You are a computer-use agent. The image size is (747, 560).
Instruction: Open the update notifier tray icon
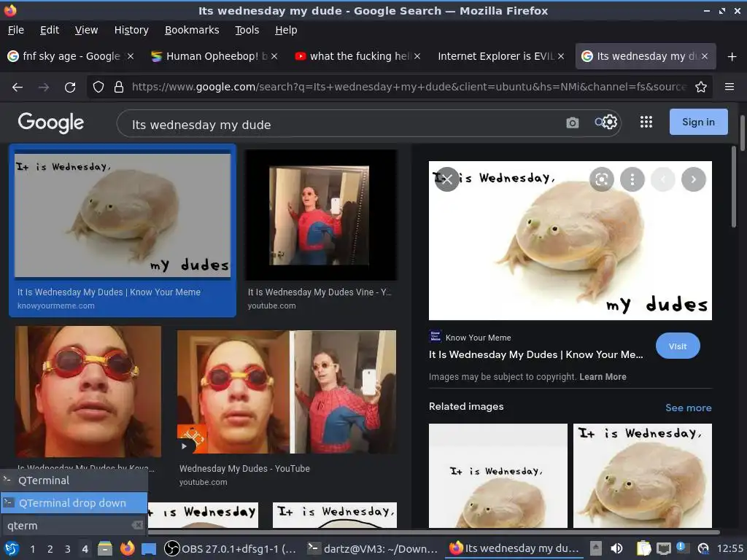681,548
